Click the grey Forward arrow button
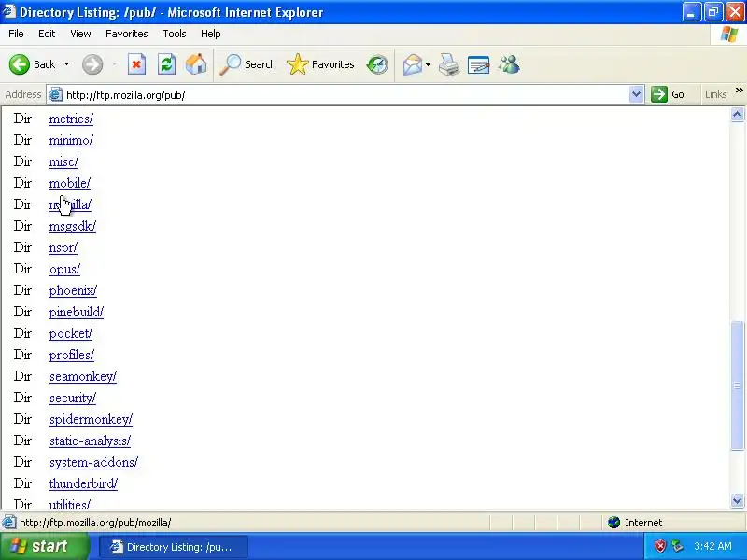 point(92,64)
